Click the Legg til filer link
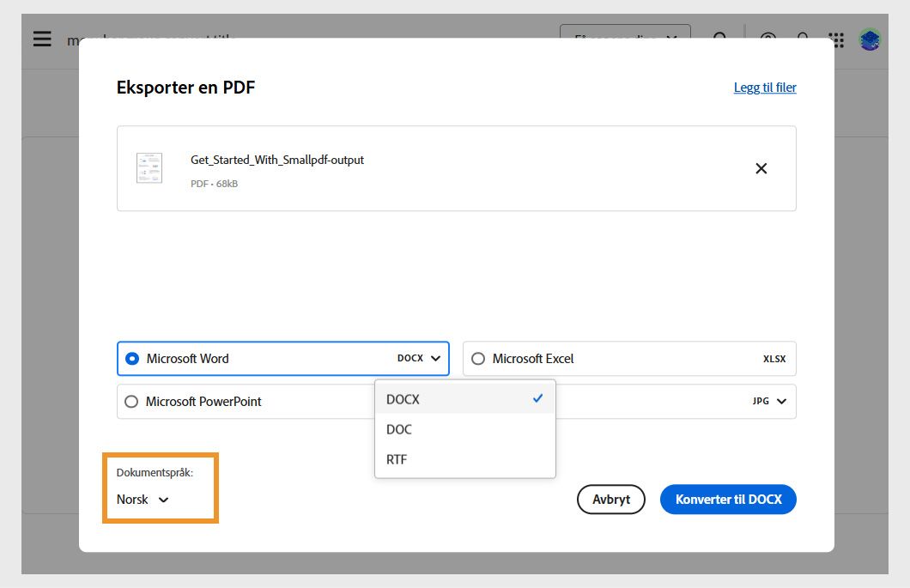The image size is (910, 588). pos(764,87)
